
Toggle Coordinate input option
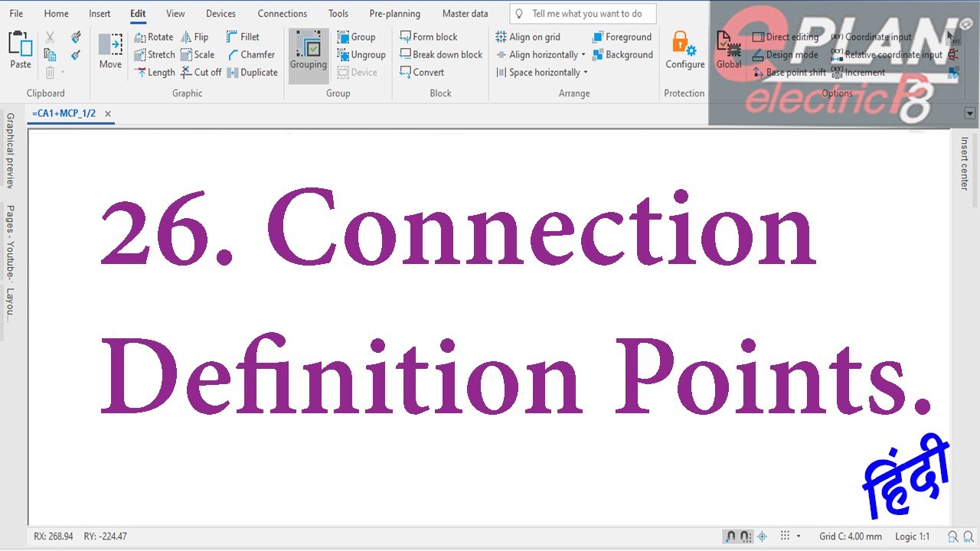[871, 37]
